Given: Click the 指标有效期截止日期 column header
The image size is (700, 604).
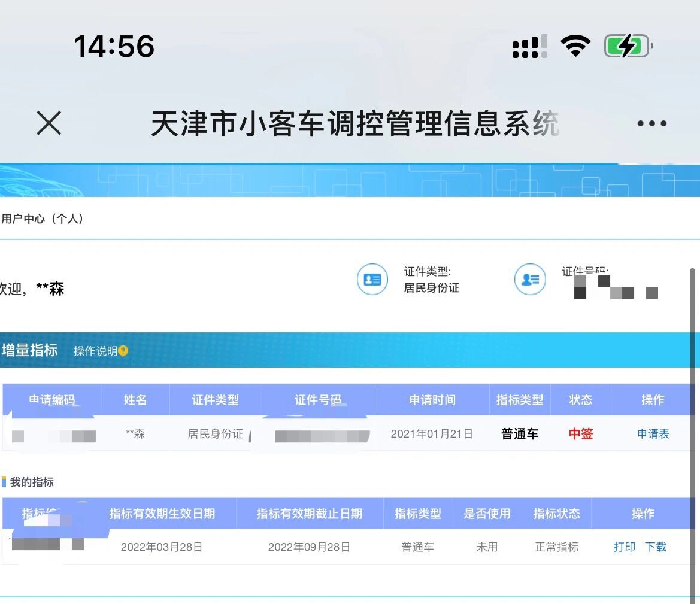Looking at the screenshot, I should [310, 514].
